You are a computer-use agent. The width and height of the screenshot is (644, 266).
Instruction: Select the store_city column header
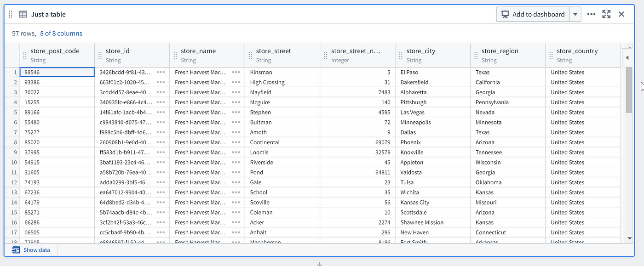click(x=433, y=55)
